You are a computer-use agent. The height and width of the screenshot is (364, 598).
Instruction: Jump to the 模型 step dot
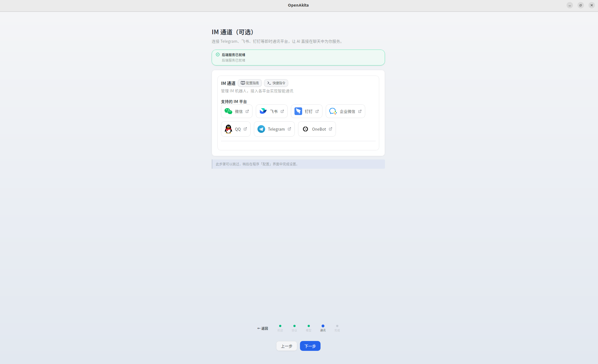click(x=308, y=326)
